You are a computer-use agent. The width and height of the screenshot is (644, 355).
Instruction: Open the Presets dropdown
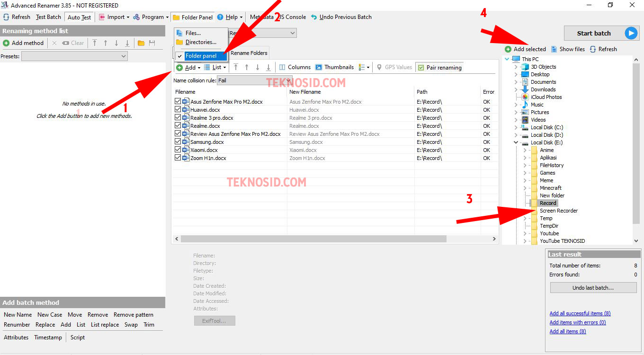click(x=74, y=56)
